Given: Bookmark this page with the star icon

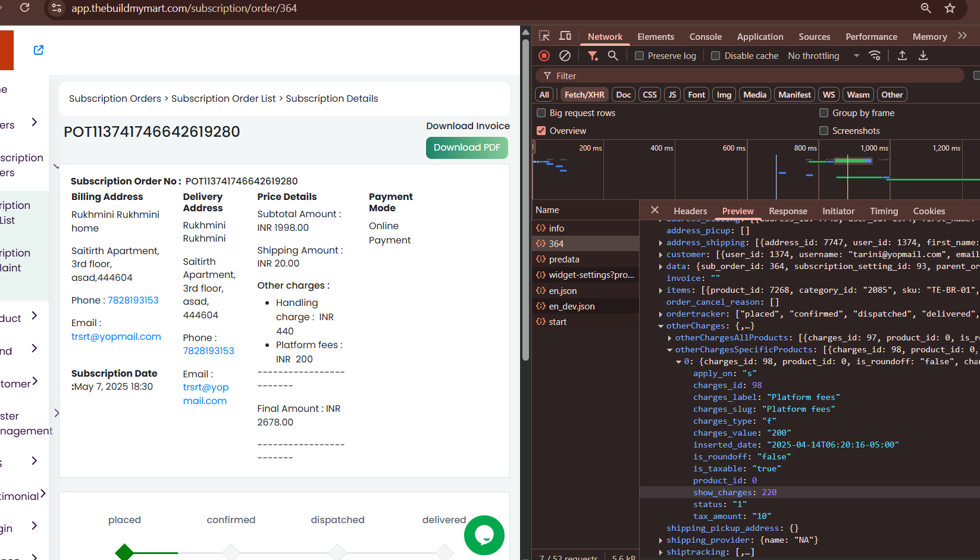Looking at the screenshot, I should click(x=950, y=8).
